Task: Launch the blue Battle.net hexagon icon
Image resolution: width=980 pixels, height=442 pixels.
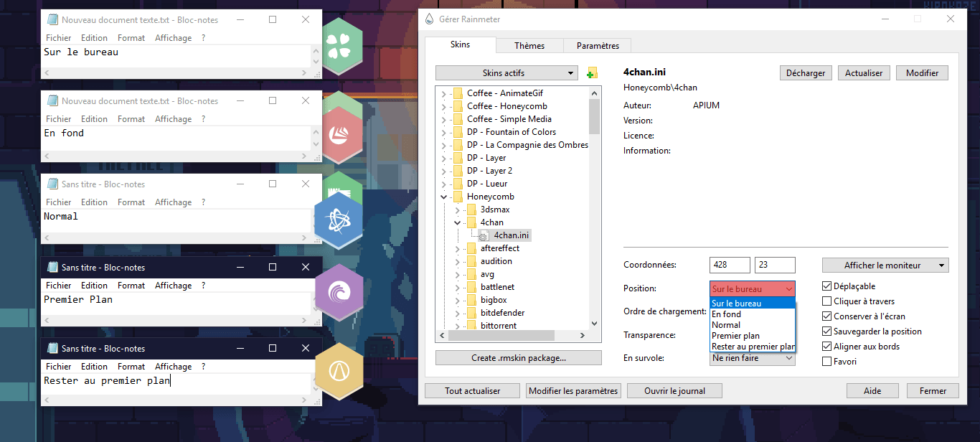Action: 337,220
